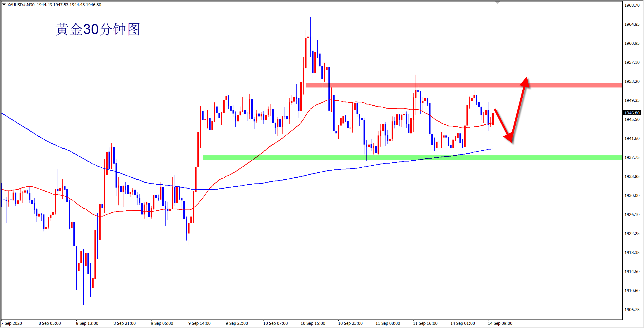Image resolution: width=644 pixels, height=328 pixels.
Task: Click the 黄金30分钟图 title text label
Action: [98, 30]
